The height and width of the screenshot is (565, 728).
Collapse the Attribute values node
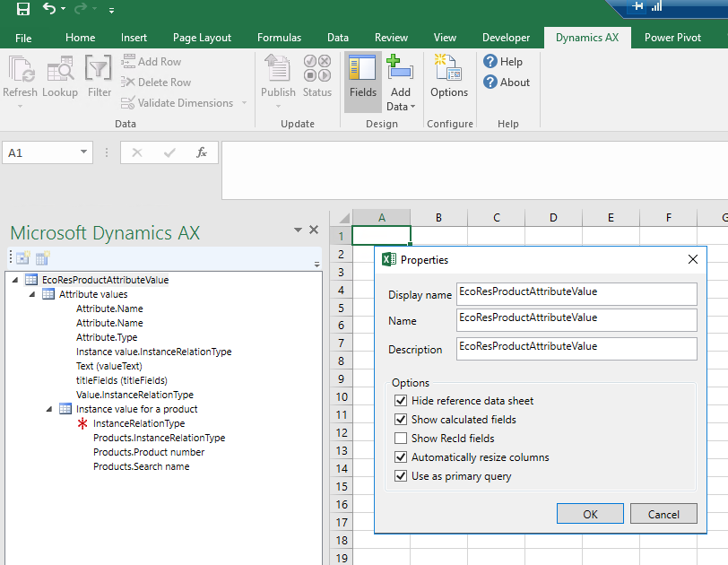32,294
